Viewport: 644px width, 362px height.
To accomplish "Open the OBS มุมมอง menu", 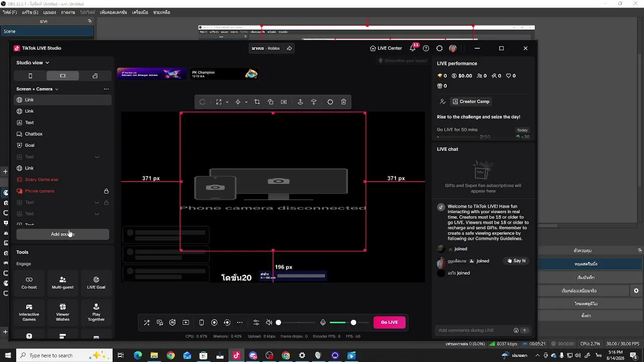I will 50,12.
